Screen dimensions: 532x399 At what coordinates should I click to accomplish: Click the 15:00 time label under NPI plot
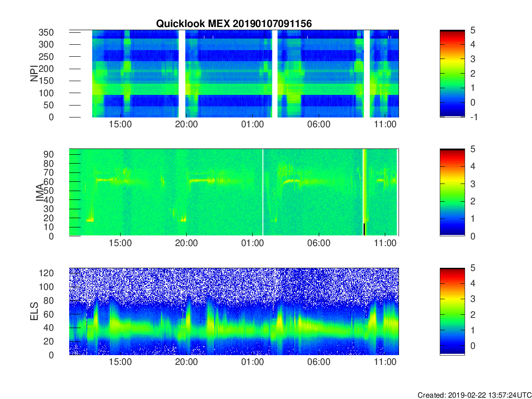(120, 125)
